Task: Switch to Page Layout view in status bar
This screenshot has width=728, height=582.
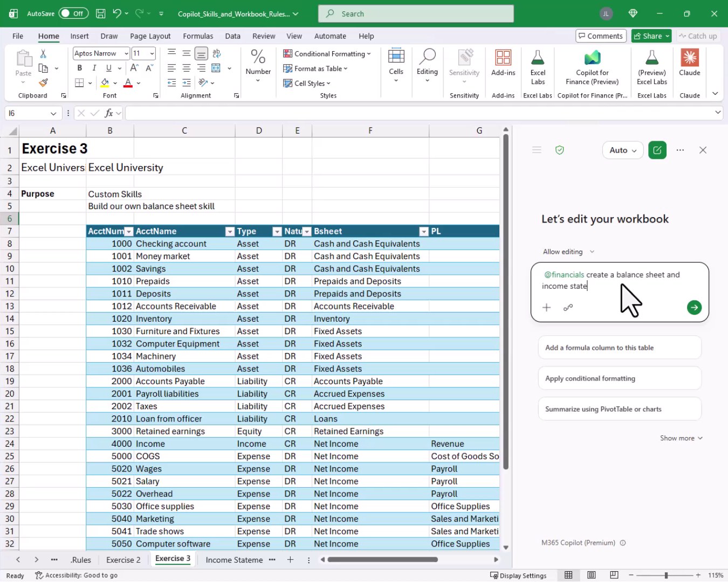Action: click(592, 575)
